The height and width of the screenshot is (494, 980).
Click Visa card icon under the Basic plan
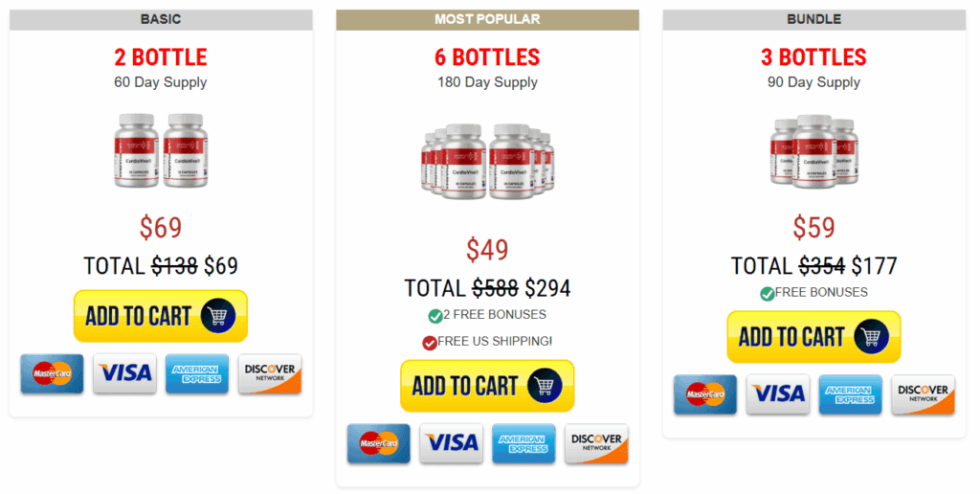pos(124,374)
